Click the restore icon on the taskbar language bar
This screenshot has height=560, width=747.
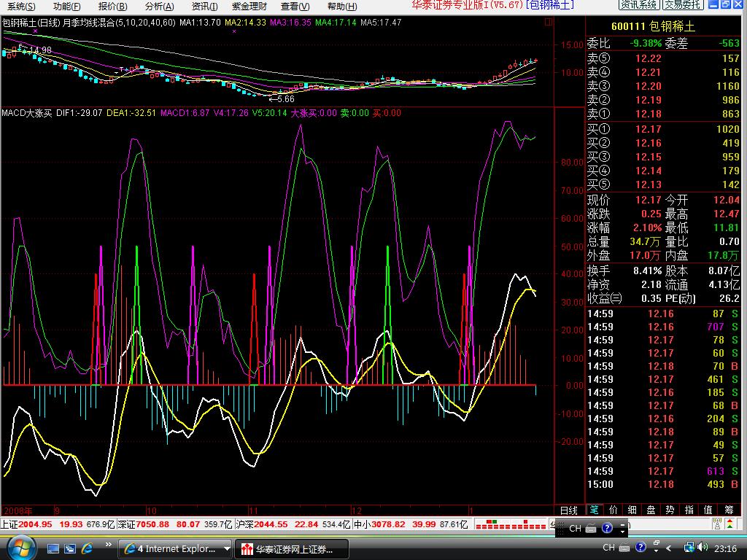pyautogui.click(x=656, y=543)
